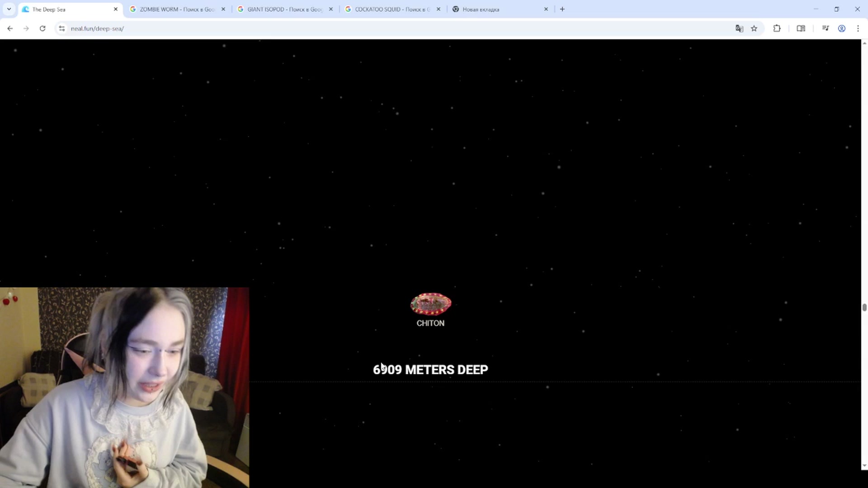This screenshot has width=868, height=488.
Task: Open the media controls icon
Action: click(x=826, y=28)
